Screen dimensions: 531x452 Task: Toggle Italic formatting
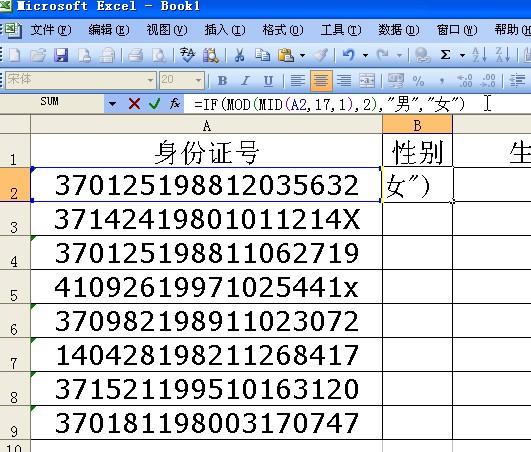(245, 81)
